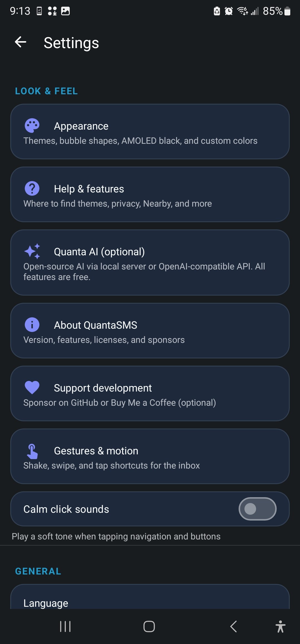The image size is (300, 644).
Task: Open Appearance themes and colors settings
Action: [x=150, y=132]
